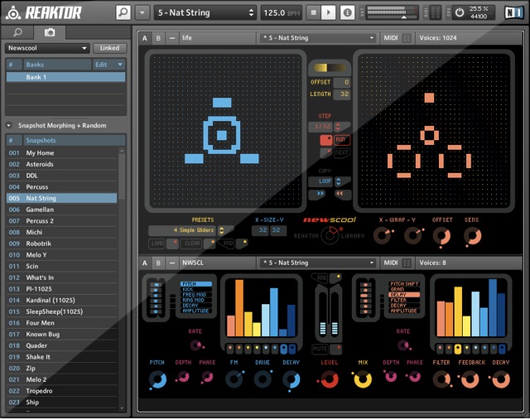Select view B in the life panel header
Viewport: 530px width, 420px height.
[x=158, y=38]
